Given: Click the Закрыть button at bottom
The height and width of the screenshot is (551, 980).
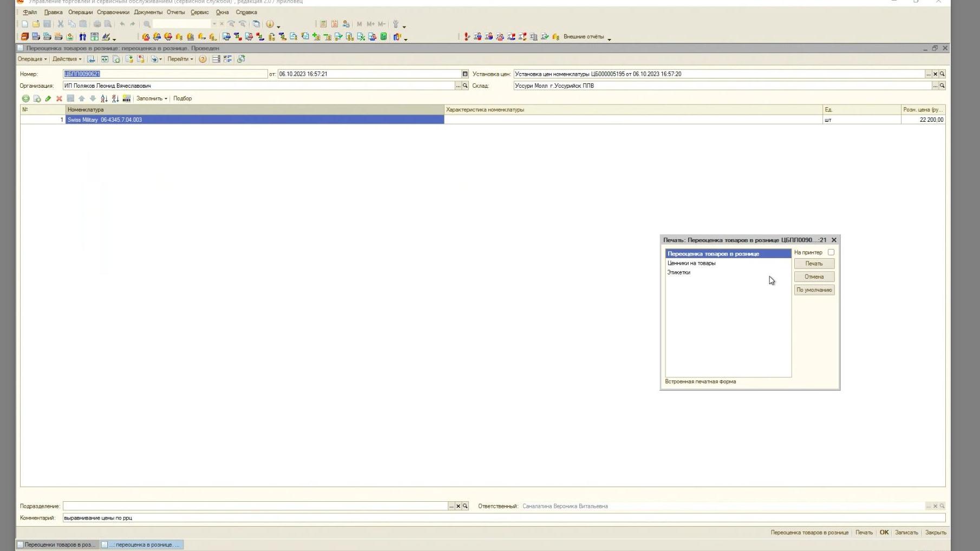Looking at the screenshot, I should pos(935,533).
